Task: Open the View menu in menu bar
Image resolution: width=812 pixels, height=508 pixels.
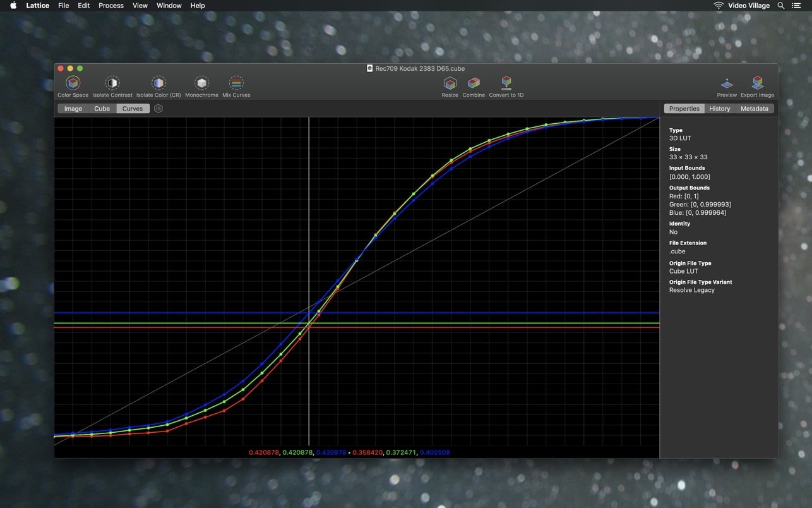Action: click(140, 5)
